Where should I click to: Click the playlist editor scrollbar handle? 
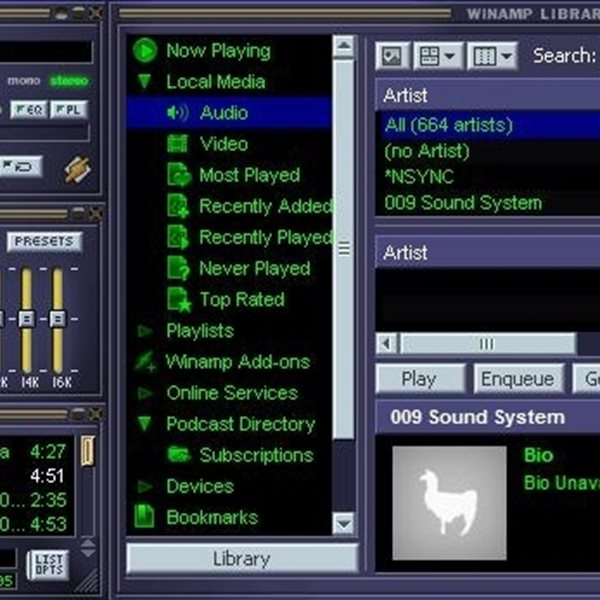pyautogui.click(x=88, y=451)
